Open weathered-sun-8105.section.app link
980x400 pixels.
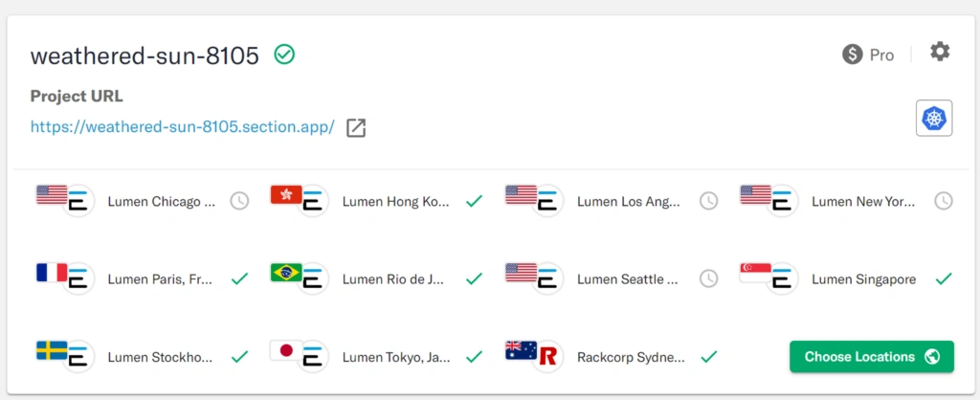click(183, 127)
